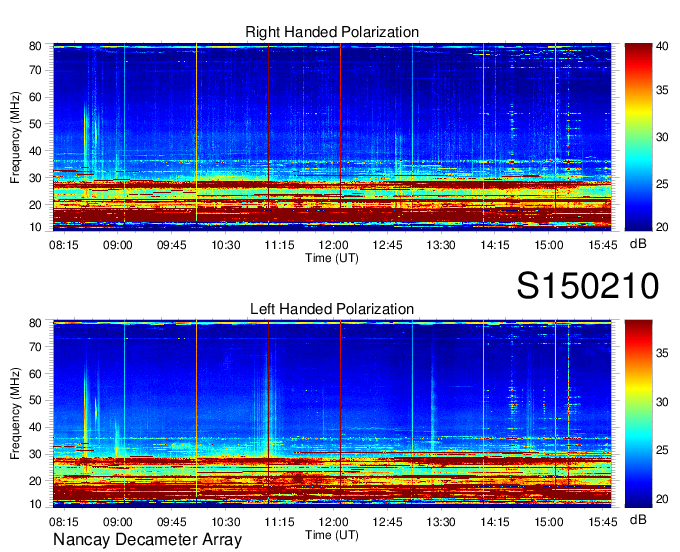The height and width of the screenshot is (552, 680).
Task: Click "50" frequency tick of Left Handed plot
Action: coord(35,400)
